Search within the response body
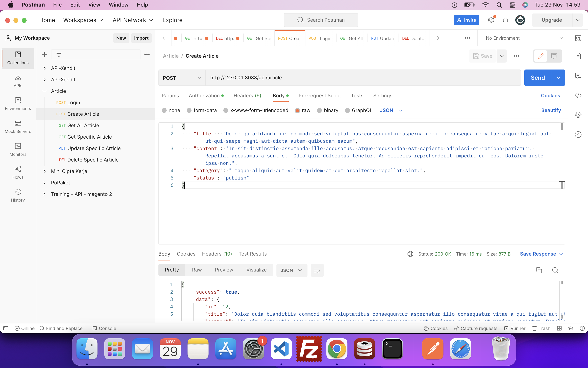Viewport: 588px width, 368px height. click(x=555, y=270)
